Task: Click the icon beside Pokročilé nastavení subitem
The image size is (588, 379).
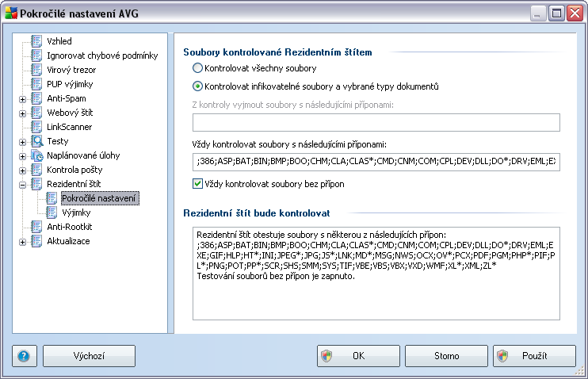Action: (52, 198)
